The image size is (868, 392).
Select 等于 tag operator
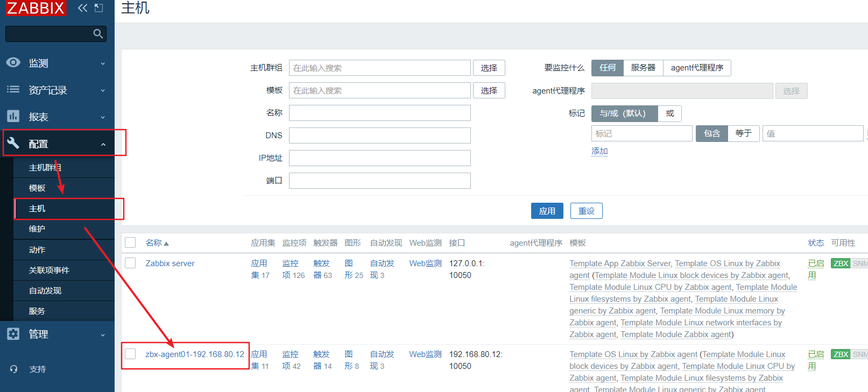point(744,133)
